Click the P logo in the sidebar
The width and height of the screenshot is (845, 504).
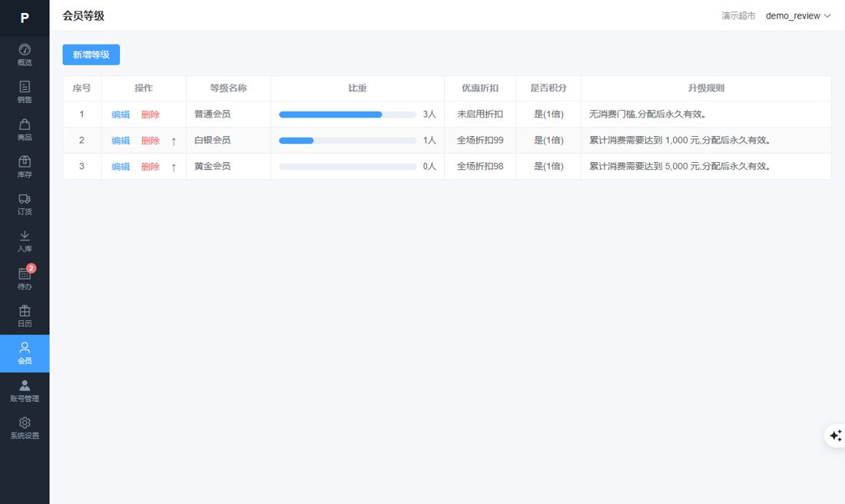(25, 18)
